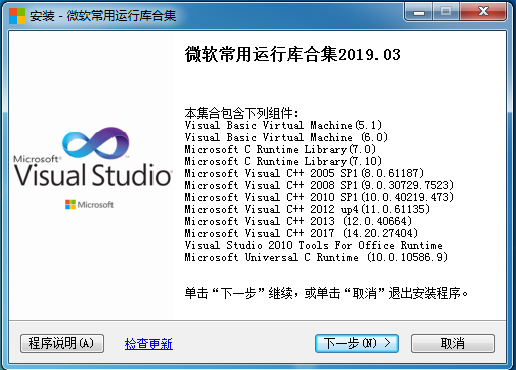This screenshot has width=516, height=370.
Task: Click the Microsoft C Runtime Library (7.10) line
Action: tap(283, 161)
